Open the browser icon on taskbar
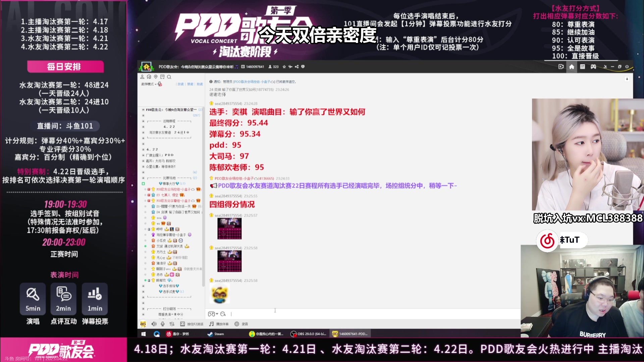The height and width of the screenshot is (362, 644). click(x=157, y=334)
